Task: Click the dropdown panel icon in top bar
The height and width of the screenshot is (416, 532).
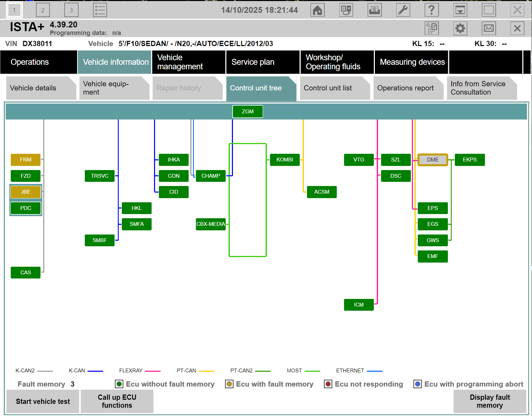Action: [x=460, y=10]
